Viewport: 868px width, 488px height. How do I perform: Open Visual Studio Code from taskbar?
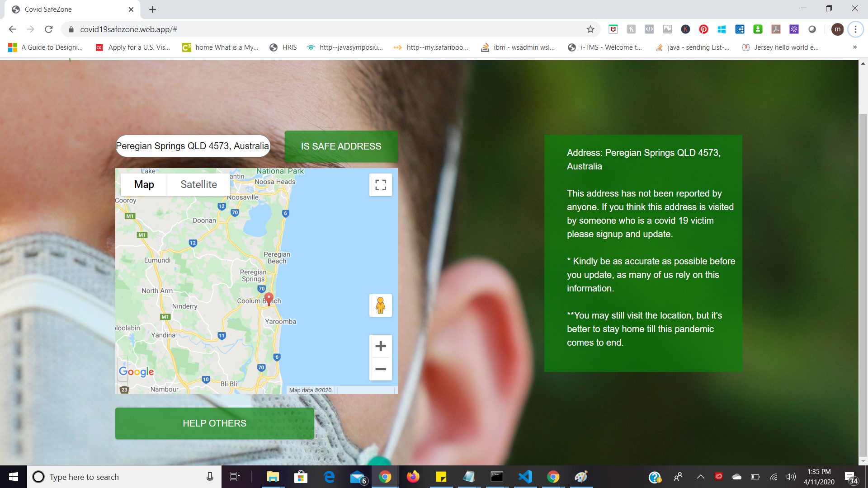pyautogui.click(x=525, y=477)
